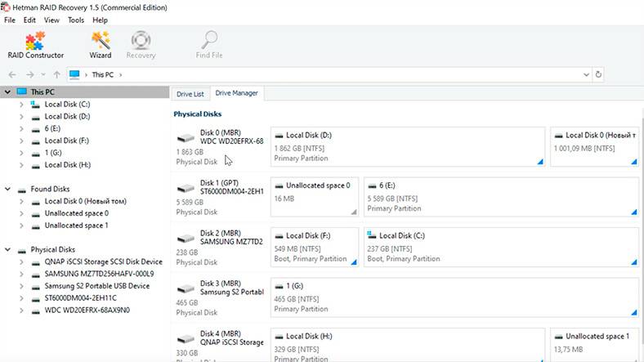Click the This PC monitor icon in tree

click(22, 92)
